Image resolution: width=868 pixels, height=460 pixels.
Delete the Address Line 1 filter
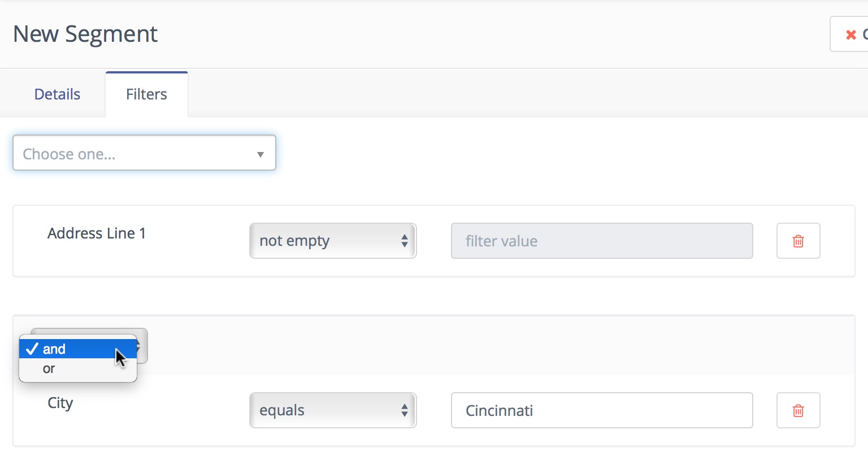pyautogui.click(x=798, y=241)
